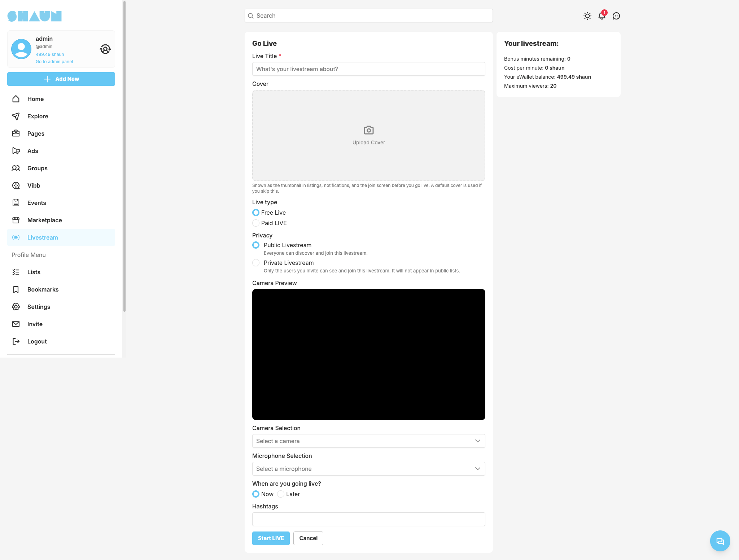Click the Livestream broadcast icon

(16, 237)
